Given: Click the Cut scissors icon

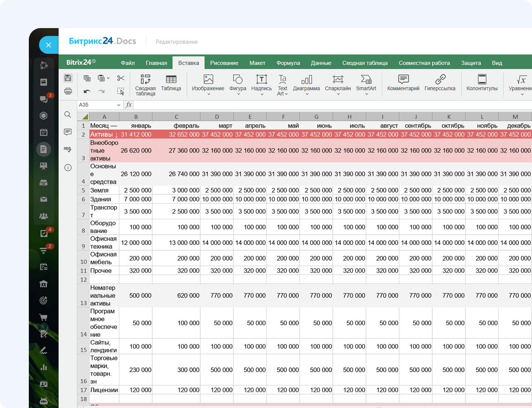Looking at the screenshot, I should coord(120,78).
